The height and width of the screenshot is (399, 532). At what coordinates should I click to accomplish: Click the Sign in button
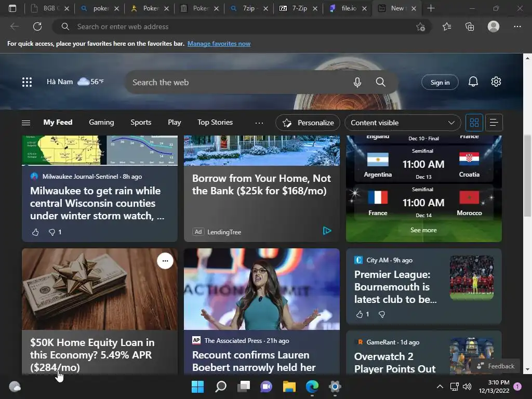[x=440, y=82]
